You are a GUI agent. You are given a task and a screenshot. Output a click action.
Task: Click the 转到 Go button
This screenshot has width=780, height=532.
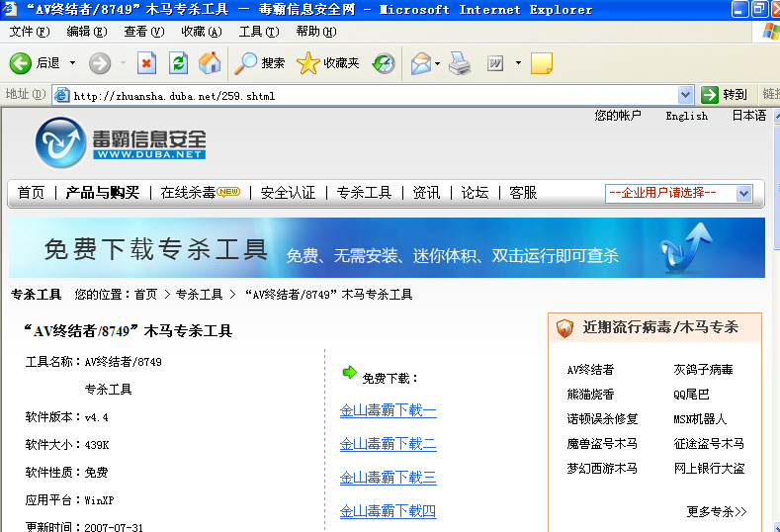[725, 95]
